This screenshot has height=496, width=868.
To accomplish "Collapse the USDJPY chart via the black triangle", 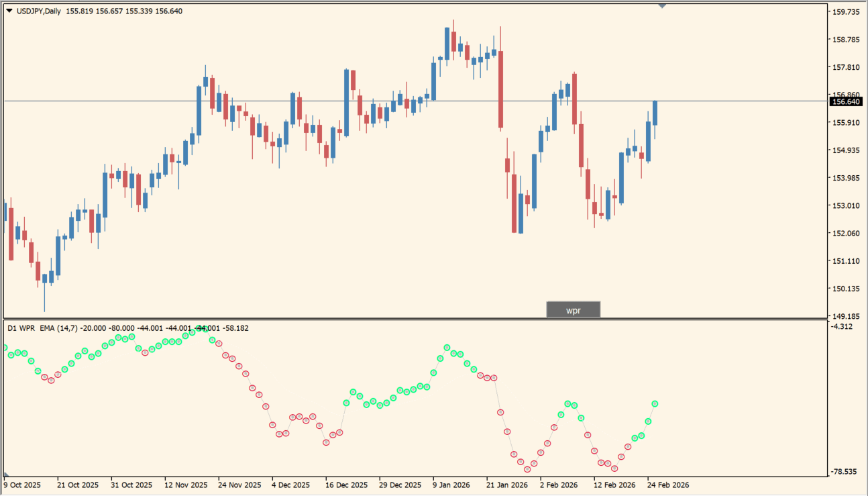I will (x=8, y=10).
